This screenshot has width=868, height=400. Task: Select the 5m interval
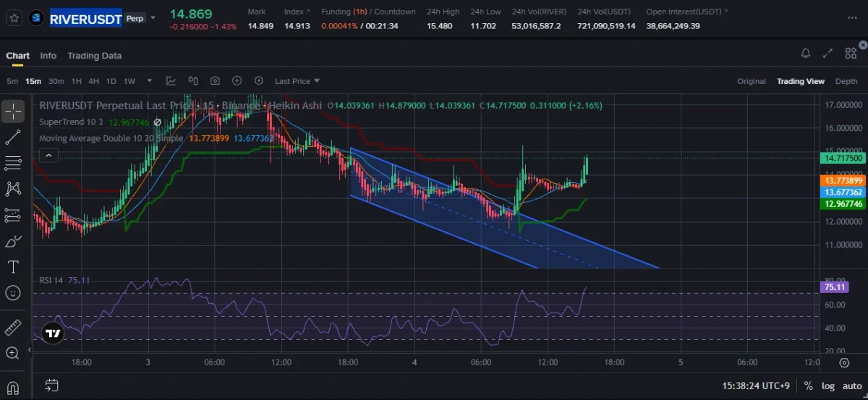[x=12, y=81]
